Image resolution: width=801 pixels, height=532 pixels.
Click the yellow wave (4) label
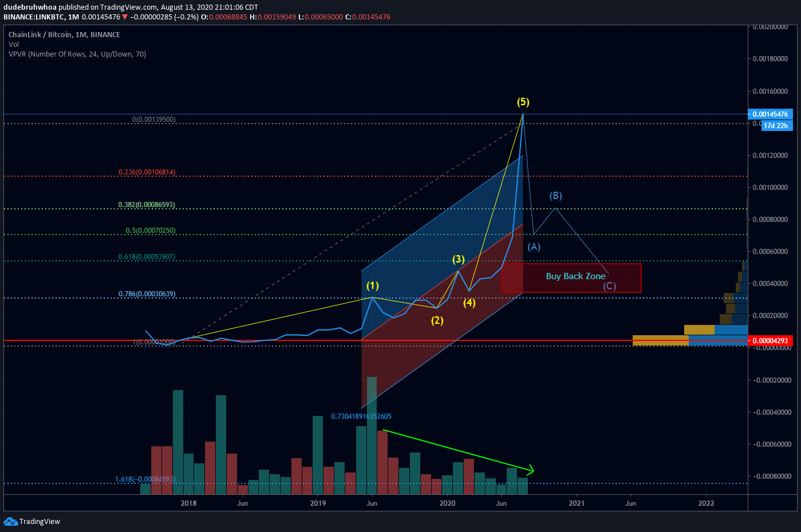[x=469, y=303]
